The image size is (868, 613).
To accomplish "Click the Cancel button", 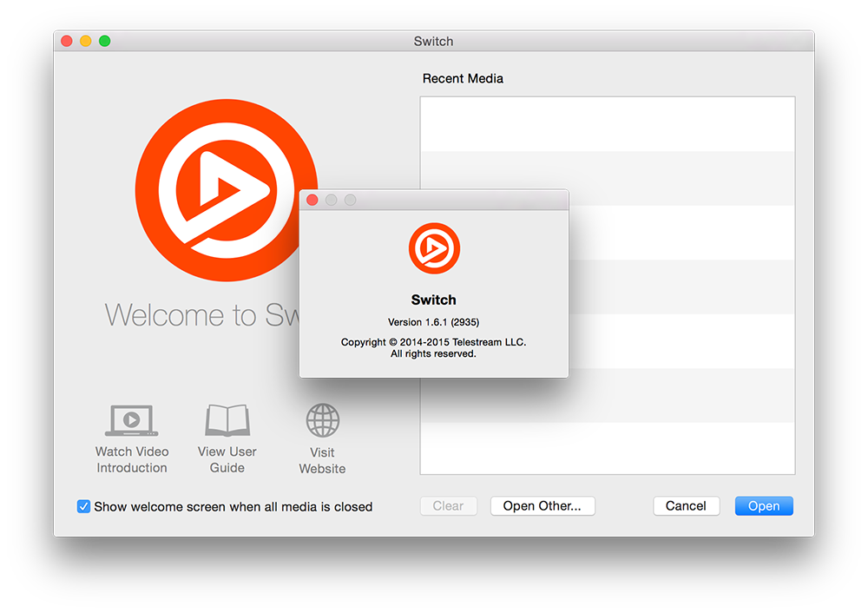I will click(x=686, y=505).
